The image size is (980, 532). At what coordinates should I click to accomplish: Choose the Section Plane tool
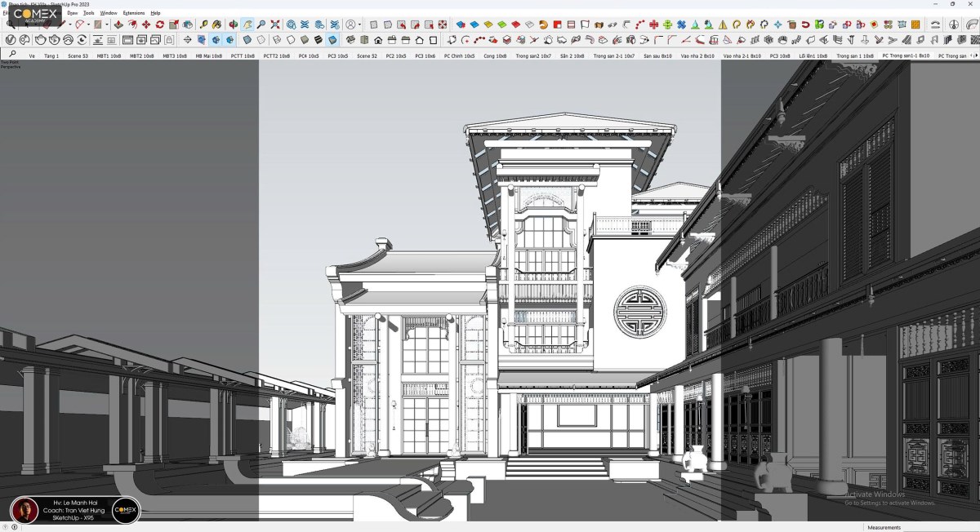[x=291, y=24]
